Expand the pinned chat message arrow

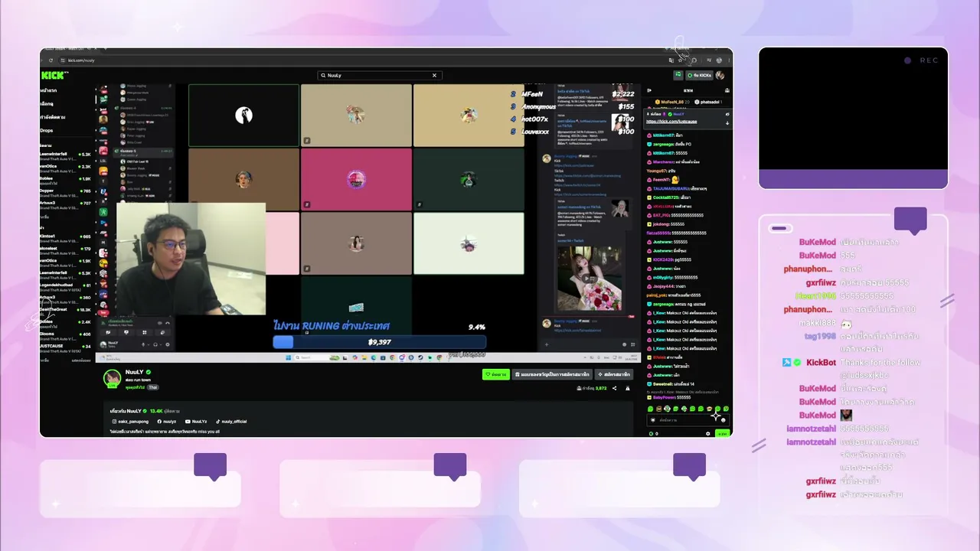point(727,122)
